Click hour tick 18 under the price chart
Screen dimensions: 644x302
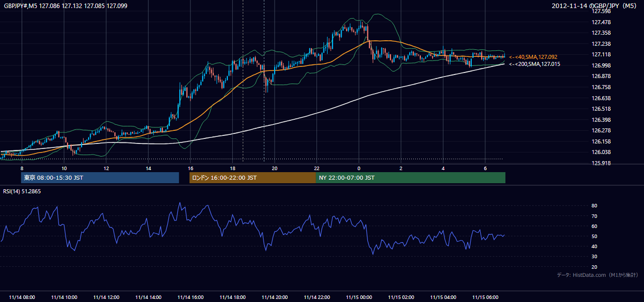(233, 168)
